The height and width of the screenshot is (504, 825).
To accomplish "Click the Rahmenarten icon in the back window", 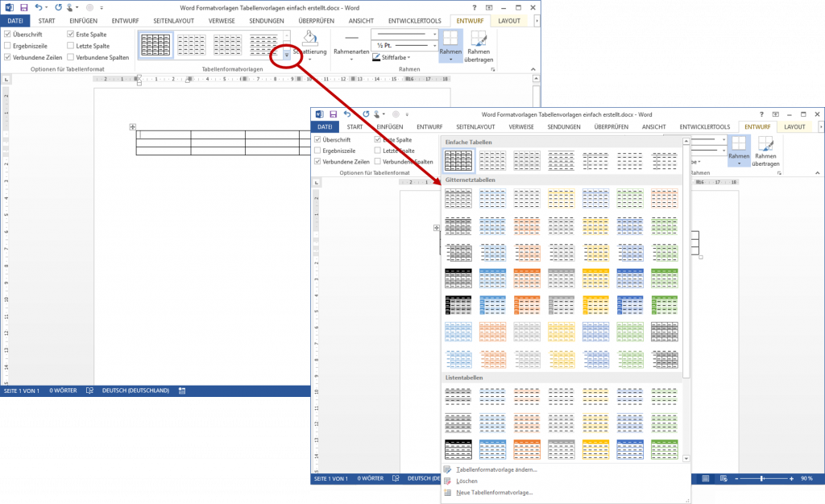I will (351, 39).
